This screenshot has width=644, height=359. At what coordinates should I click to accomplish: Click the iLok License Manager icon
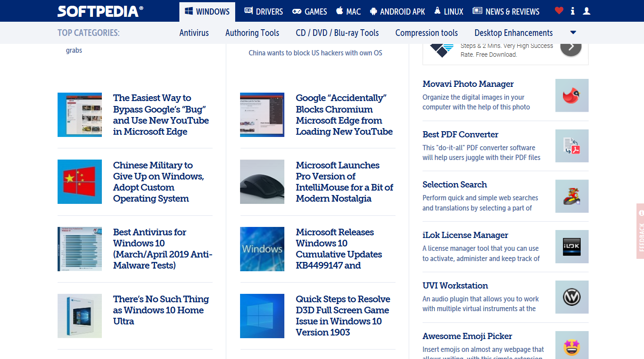pyautogui.click(x=572, y=246)
